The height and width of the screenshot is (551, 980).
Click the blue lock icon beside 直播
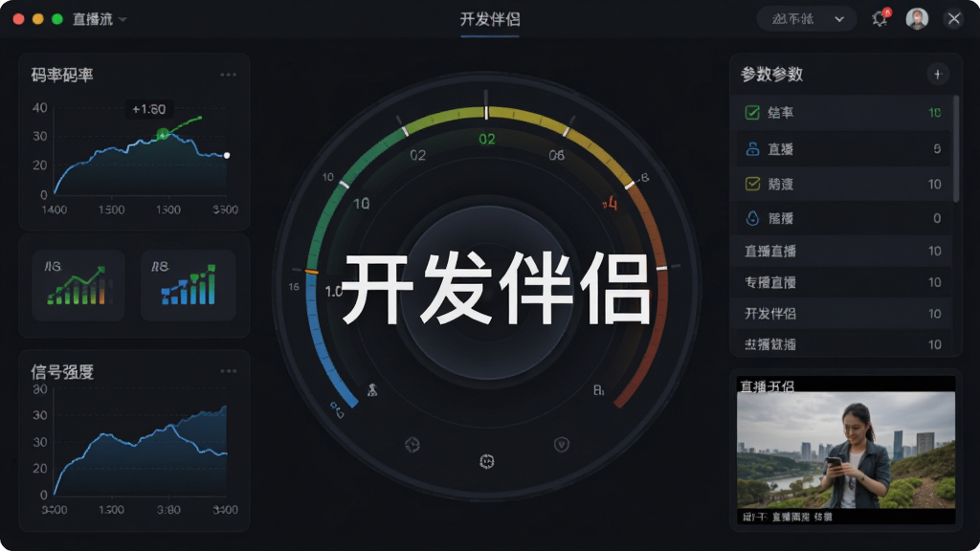(x=752, y=148)
